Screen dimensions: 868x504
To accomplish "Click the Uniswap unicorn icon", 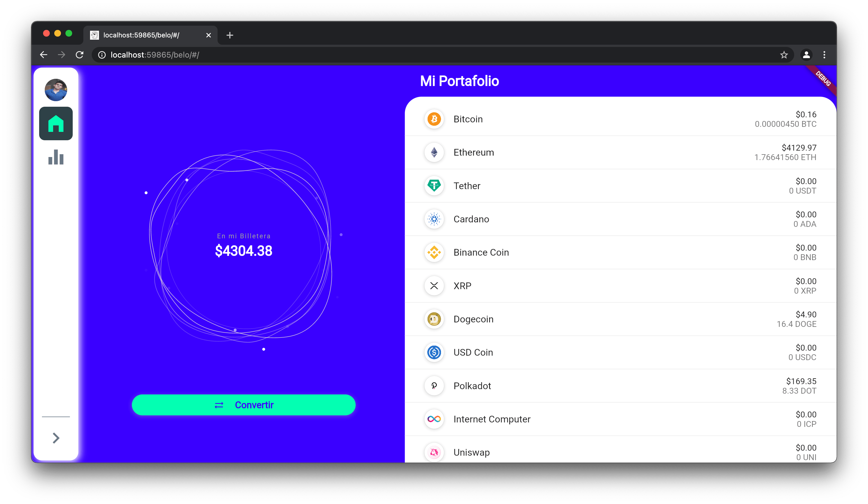I will pyautogui.click(x=434, y=452).
